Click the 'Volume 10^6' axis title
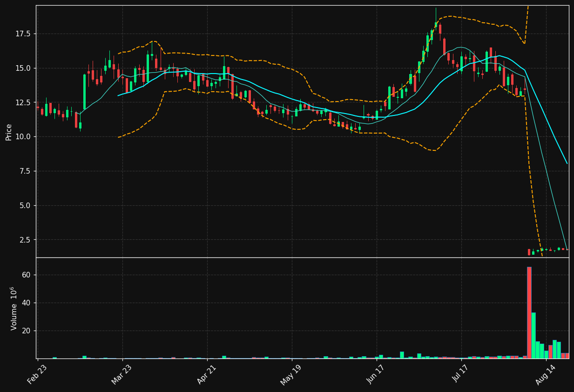Viewport: 574px width, 392px height. [x=14, y=308]
